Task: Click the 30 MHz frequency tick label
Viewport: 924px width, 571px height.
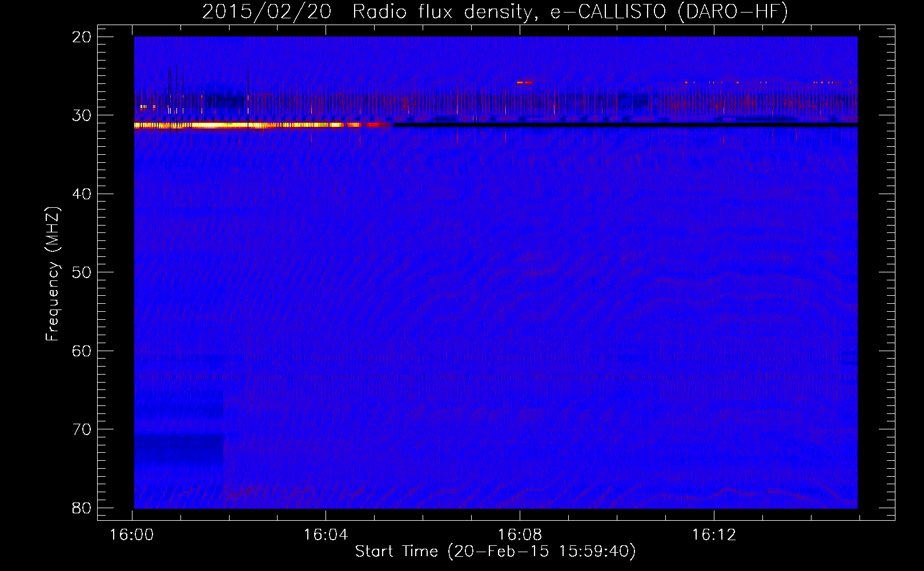Action: [82, 115]
